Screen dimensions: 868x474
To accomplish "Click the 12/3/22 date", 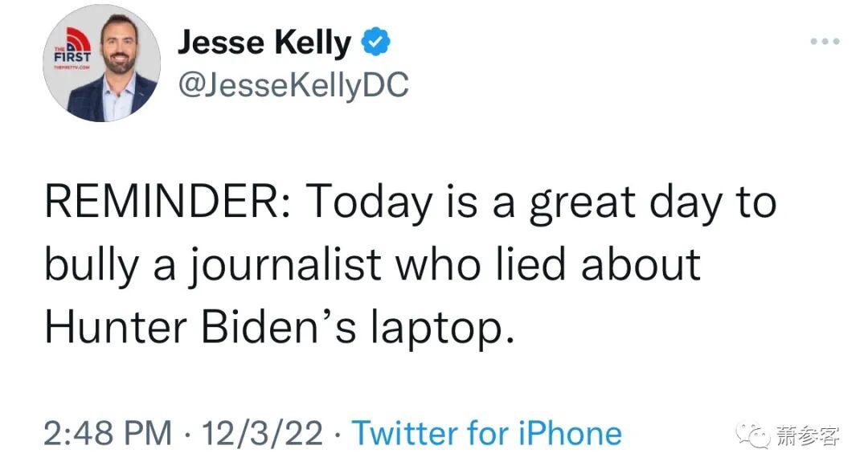I will click(x=263, y=434).
